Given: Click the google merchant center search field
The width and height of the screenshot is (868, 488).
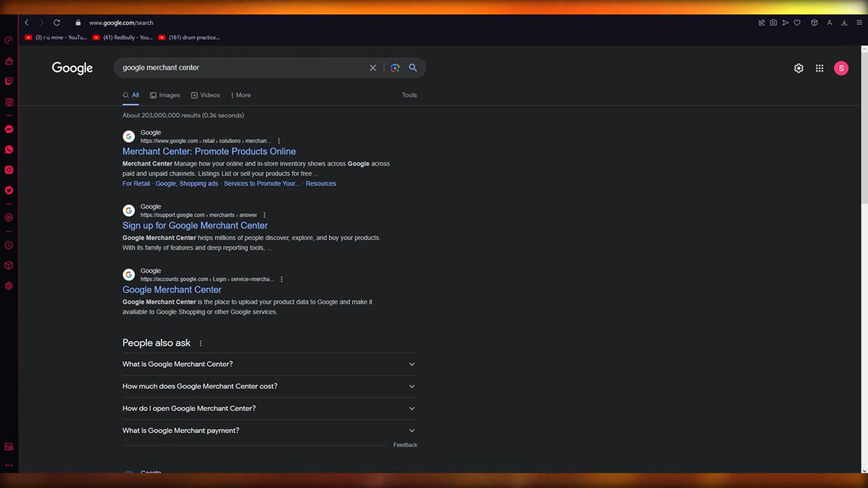Looking at the screenshot, I should pos(242,68).
